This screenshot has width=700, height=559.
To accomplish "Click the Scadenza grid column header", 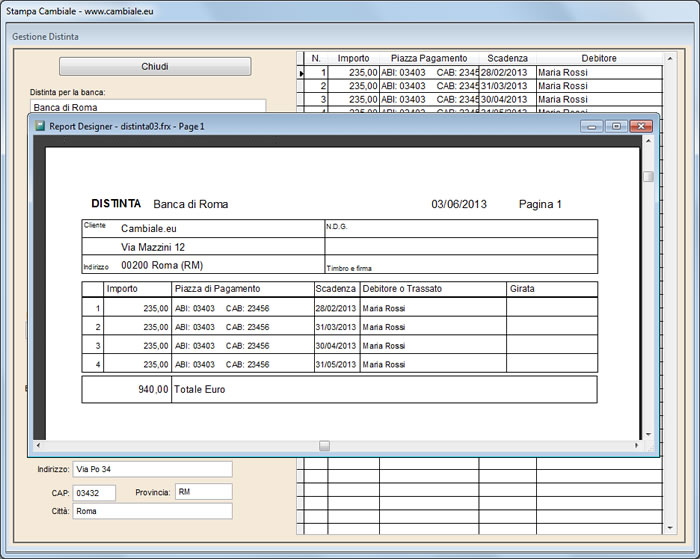I will (x=508, y=58).
